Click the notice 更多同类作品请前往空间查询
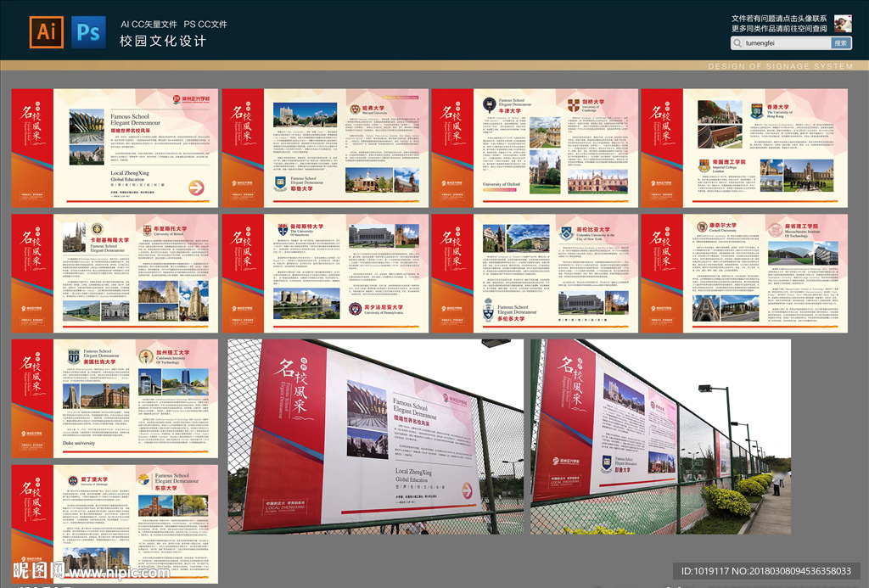This screenshot has width=869, height=588. pos(779,28)
